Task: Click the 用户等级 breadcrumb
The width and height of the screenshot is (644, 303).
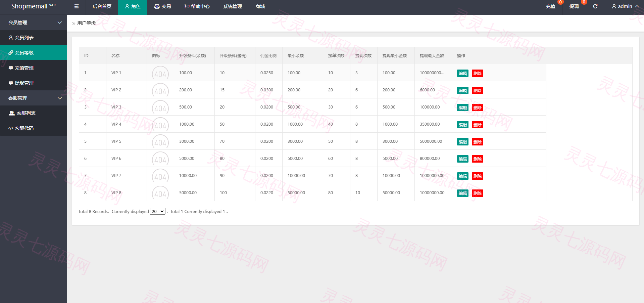Action: click(87, 23)
